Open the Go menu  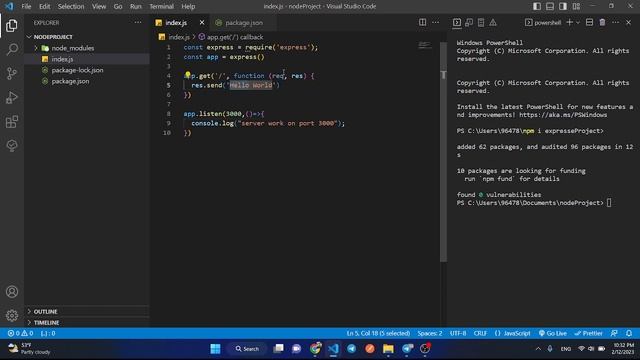(x=118, y=6)
